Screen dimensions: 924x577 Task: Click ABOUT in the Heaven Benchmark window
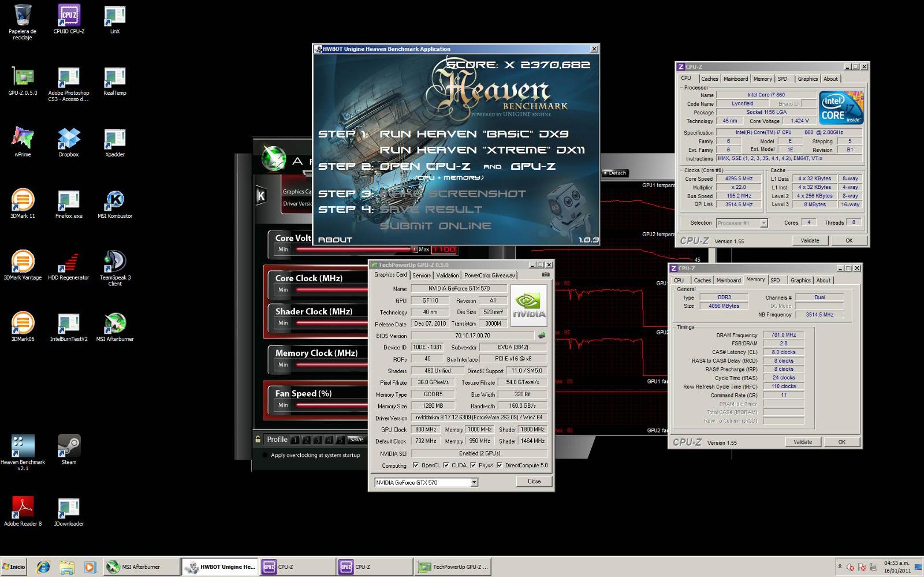(335, 240)
